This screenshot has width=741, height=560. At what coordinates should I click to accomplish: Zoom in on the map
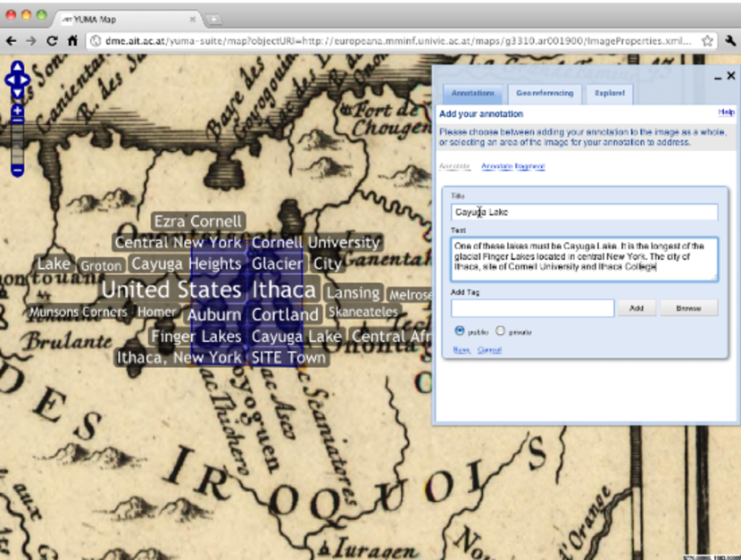coord(18,111)
